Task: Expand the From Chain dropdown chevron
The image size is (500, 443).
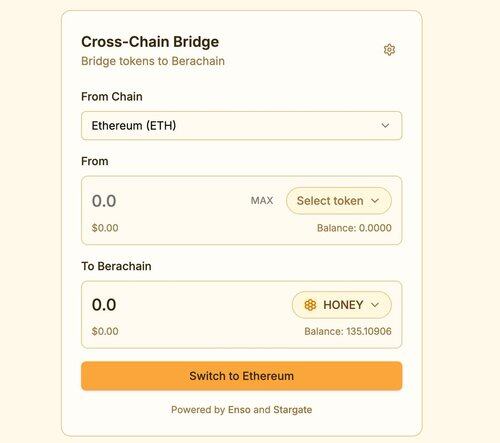Action: tap(385, 126)
